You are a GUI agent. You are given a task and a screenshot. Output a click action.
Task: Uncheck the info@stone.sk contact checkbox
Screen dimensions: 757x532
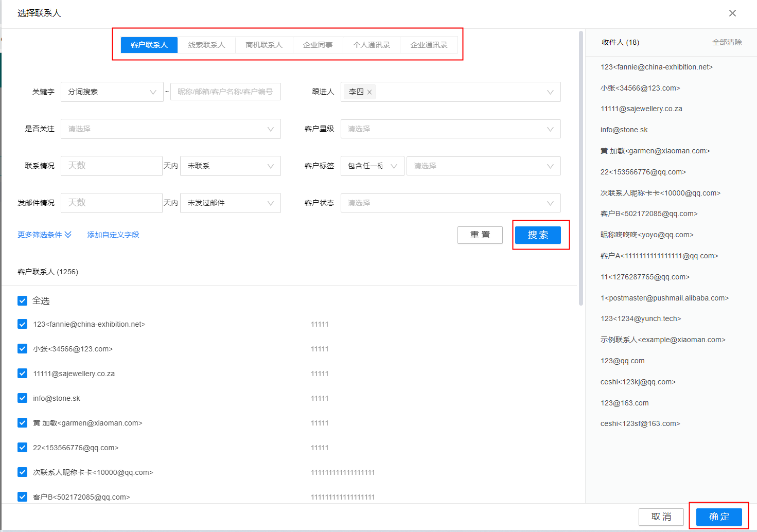pos(22,398)
